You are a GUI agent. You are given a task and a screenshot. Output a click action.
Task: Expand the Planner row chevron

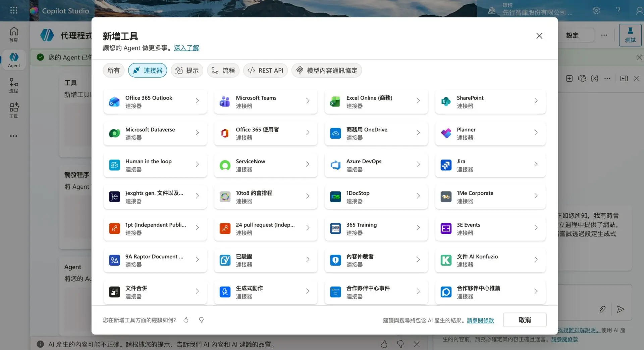(x=536, y=133)
